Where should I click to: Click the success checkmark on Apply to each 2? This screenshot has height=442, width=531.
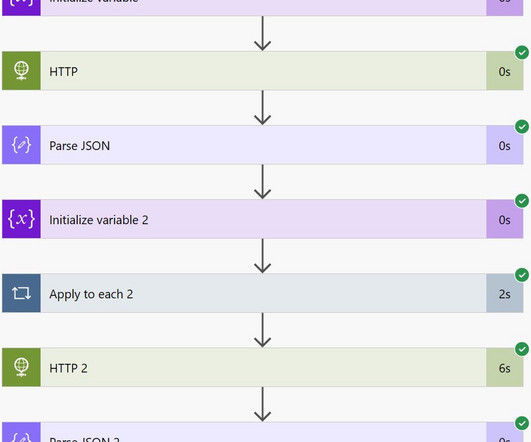pos(522,275)
